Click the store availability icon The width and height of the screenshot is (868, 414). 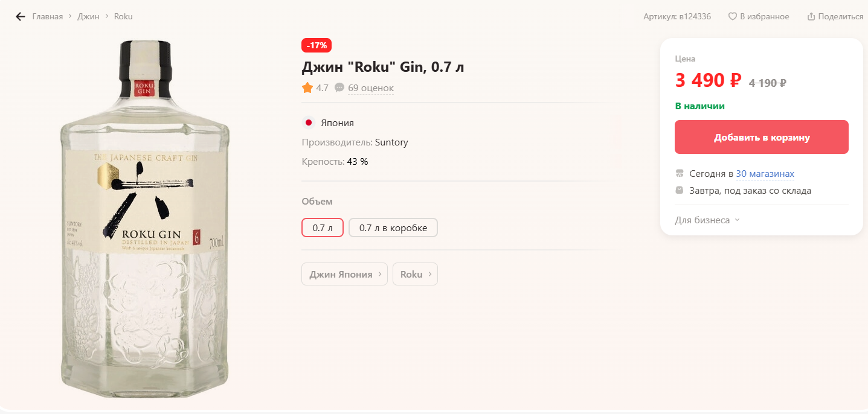[x=680, y=174]
